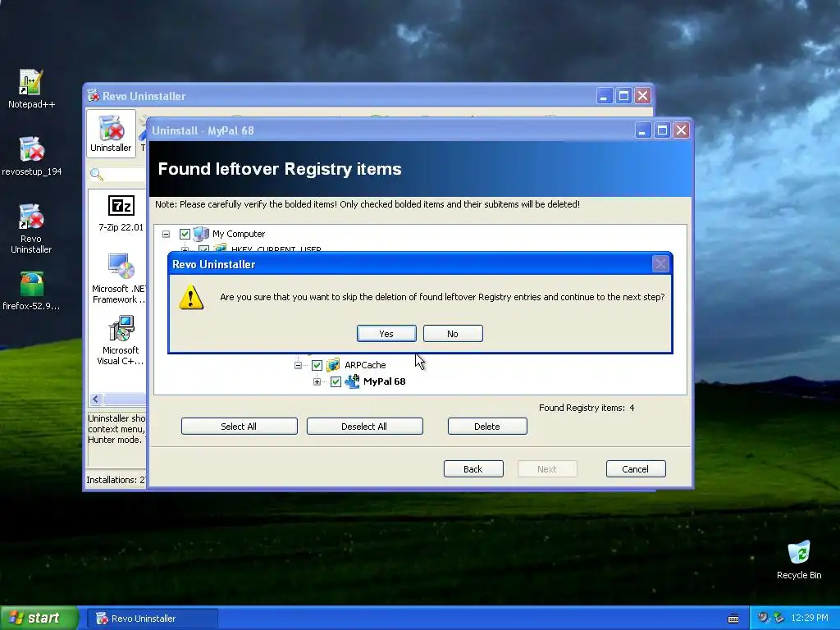Viewport: 840px width, 630px height.
Task: Maximize the Uninstall - MyPal 68 window
Action: [x=662, y=130]
